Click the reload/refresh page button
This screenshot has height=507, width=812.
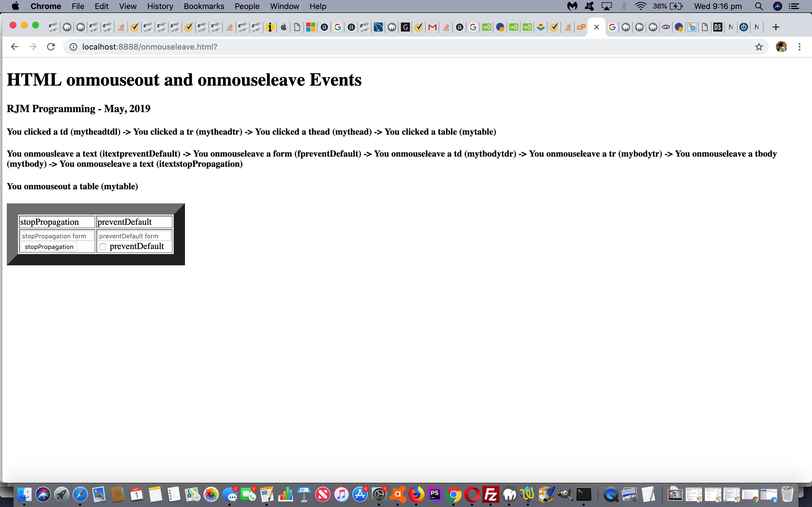point(51,47)
